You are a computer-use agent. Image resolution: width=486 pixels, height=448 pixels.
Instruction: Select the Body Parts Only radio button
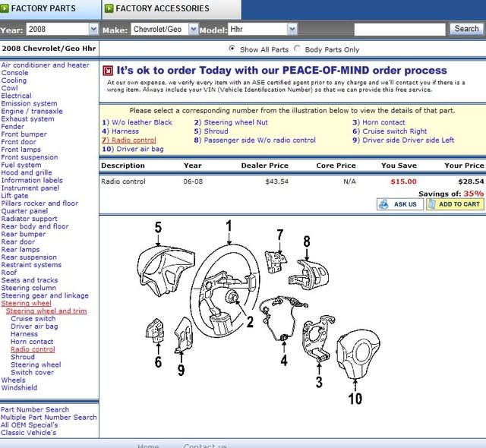pos(297,49)
